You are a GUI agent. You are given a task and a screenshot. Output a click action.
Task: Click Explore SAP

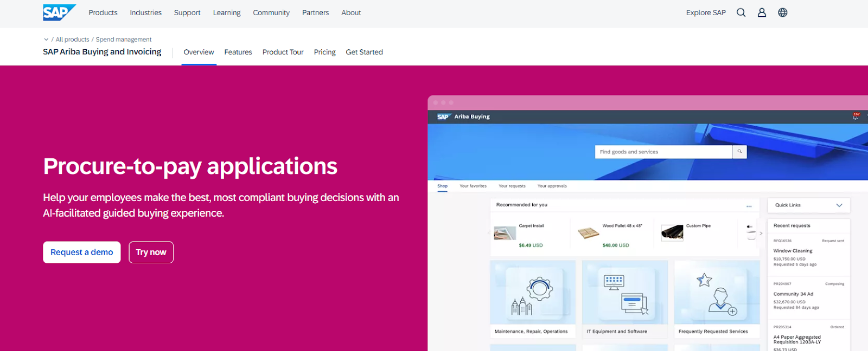[706, 12]
